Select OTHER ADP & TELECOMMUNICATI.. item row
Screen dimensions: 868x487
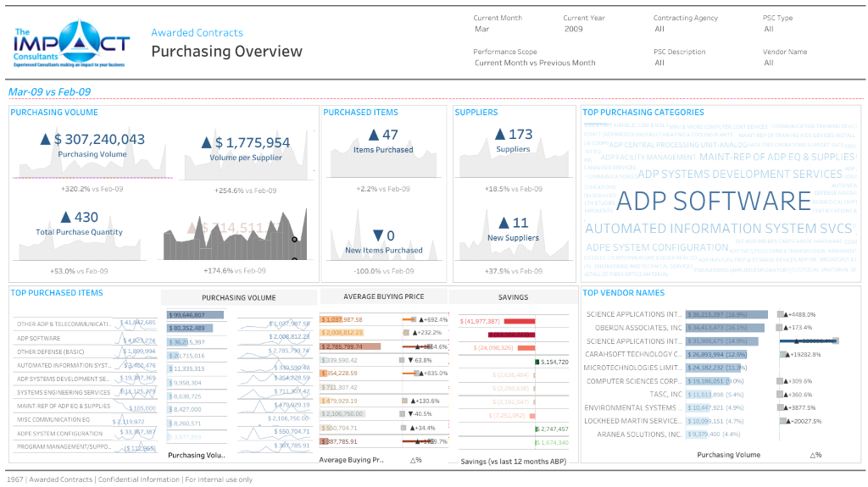[x=64, y=324]
